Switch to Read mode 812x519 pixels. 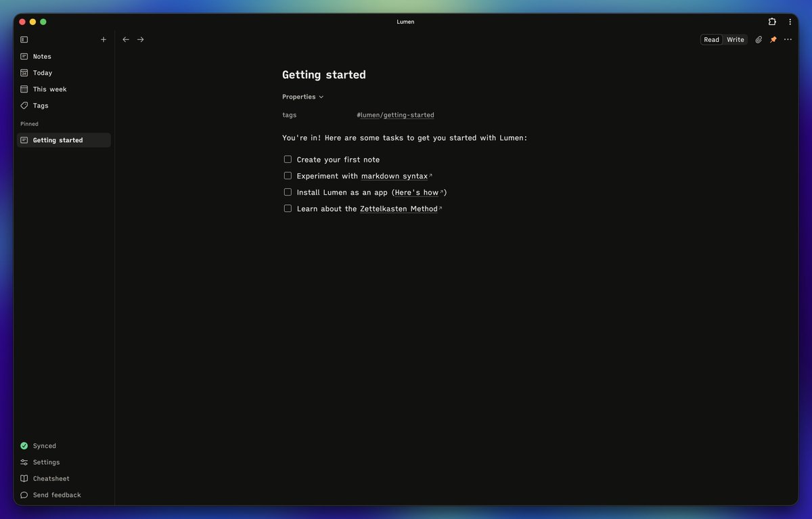point(711,40)
